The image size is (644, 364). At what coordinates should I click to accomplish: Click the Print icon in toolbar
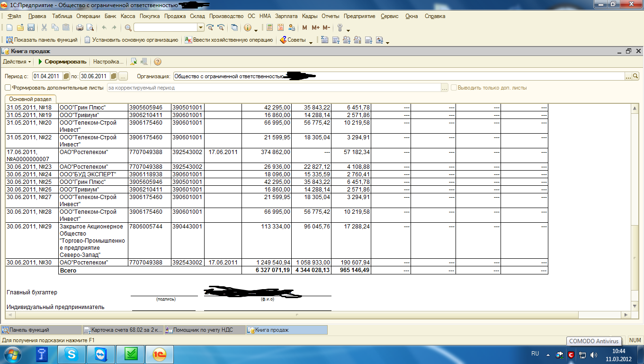click(x=80, y=27)
